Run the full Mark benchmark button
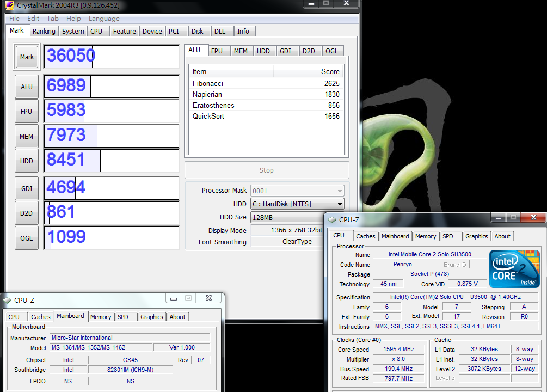 coord(27,57)
